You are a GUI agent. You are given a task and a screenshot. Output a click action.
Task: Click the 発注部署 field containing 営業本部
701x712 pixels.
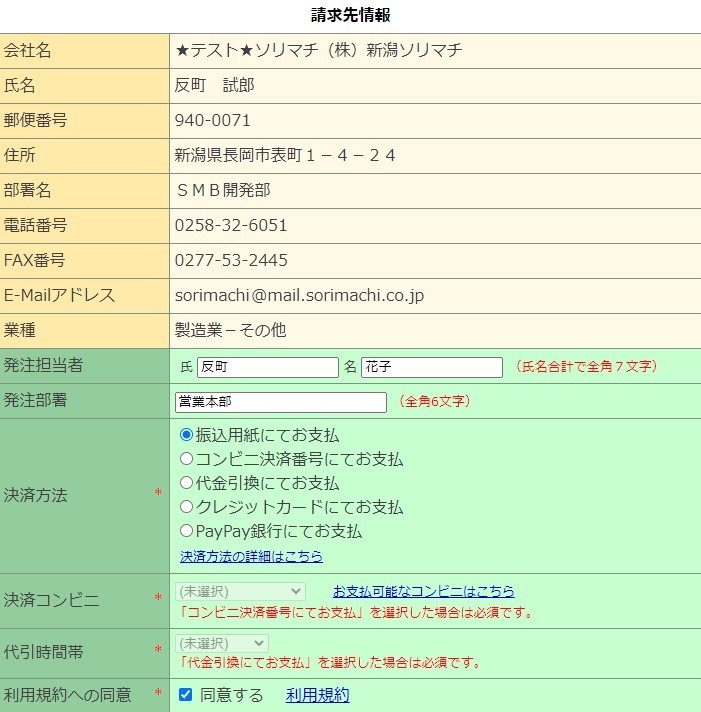click(281, 402)
